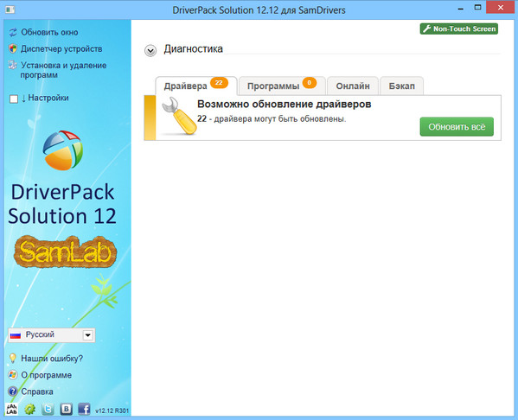Screen dimensions: 518x420
Task: Click the 22 - драйвера могут быть обновлены text
Action: tap(272, 119)
